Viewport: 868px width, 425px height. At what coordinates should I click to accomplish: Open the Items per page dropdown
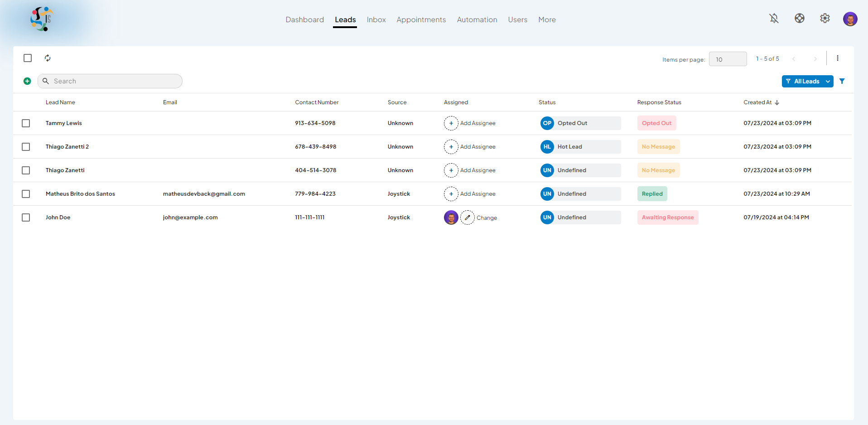coord(728,59)
